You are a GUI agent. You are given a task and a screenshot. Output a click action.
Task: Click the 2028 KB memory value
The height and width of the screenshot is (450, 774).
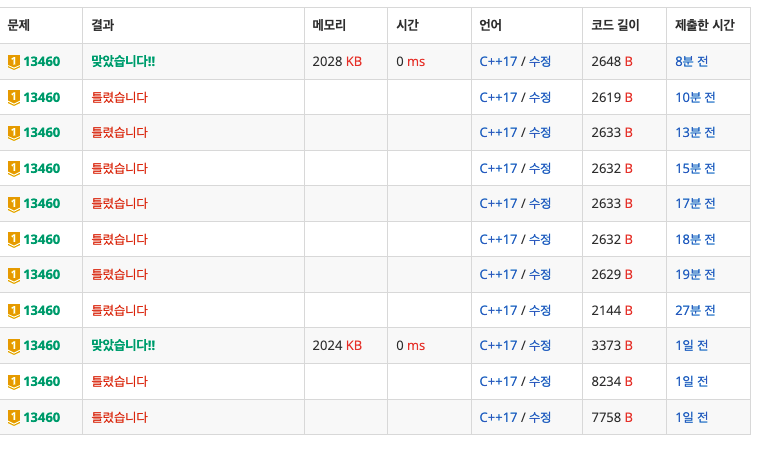[x=337, y=62]
